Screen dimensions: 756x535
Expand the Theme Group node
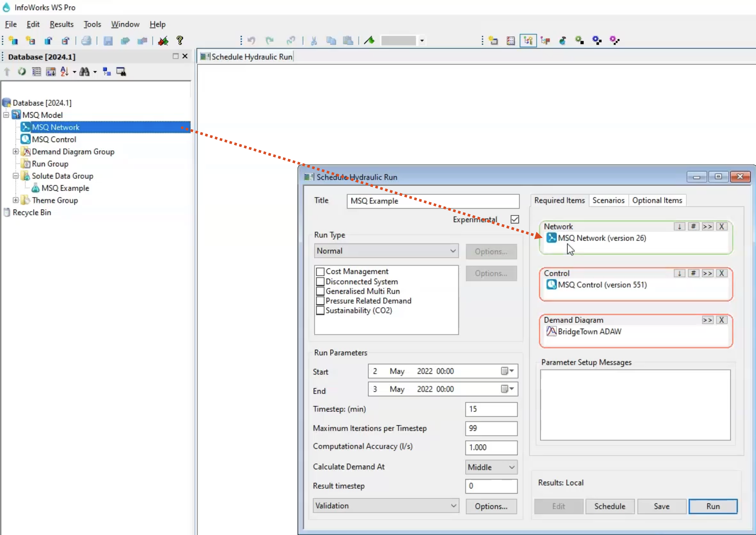pyautogui.click(x=16, y=200)
